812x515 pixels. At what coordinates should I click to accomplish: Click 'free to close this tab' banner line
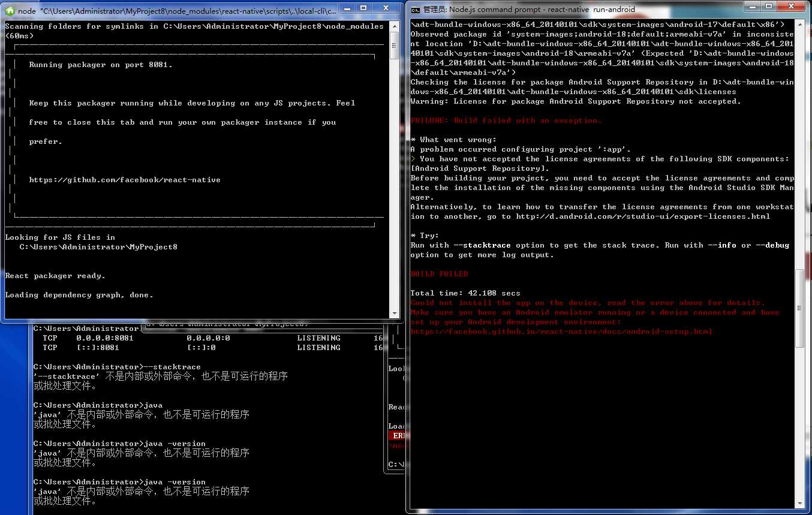182,122
